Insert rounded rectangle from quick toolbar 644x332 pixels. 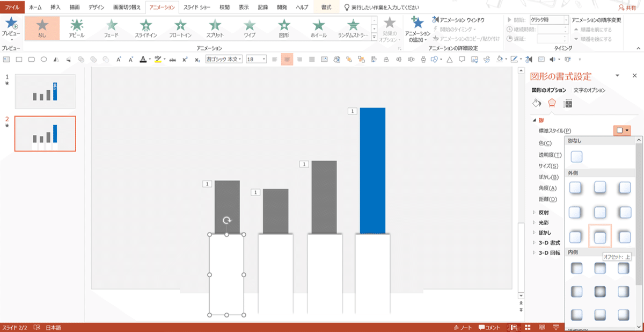[32, 60]
